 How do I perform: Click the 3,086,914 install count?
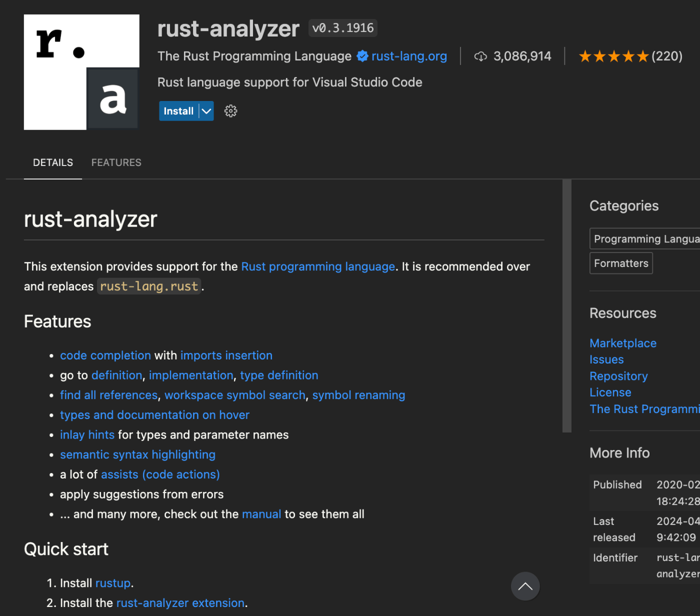pos(522,56)
